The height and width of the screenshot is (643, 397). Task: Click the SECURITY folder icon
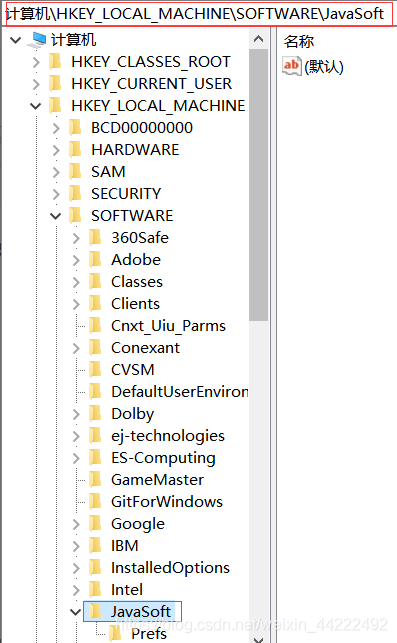(x=75, y=194)
